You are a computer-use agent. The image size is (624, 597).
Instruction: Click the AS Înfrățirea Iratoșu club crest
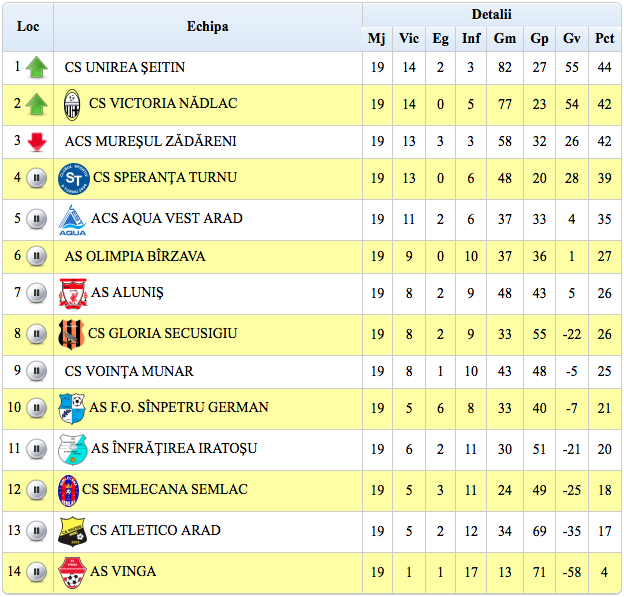click(x=72, y=449)
